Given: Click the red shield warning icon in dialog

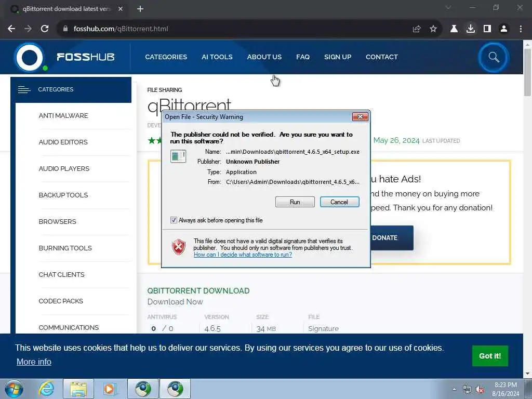Looking at the screenshot, I should [x=179, y=247].
